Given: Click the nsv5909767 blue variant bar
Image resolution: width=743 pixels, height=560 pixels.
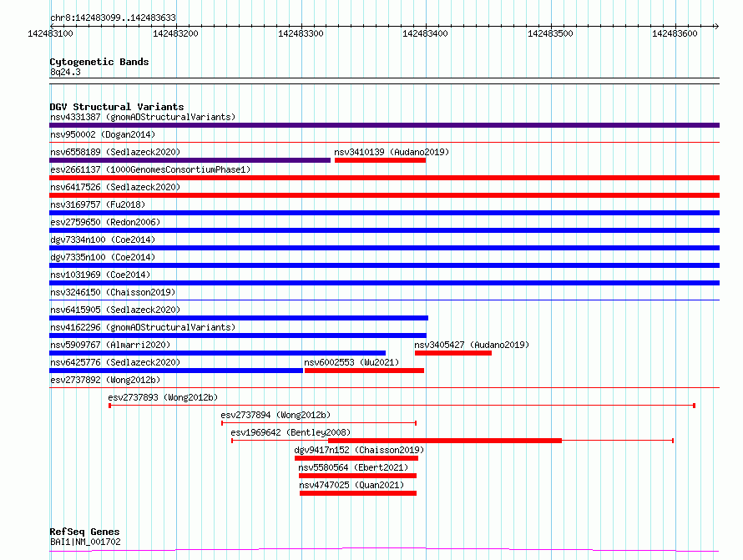Looking at the screenshot, I should pyautogui.click(x=218, y=353).
